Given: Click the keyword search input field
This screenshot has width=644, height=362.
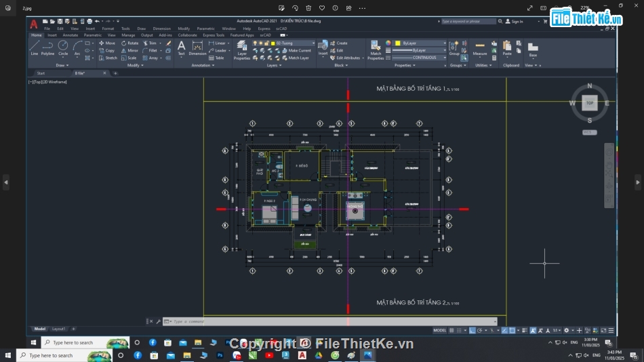Looking at the screenshot, I should [468, 22].
